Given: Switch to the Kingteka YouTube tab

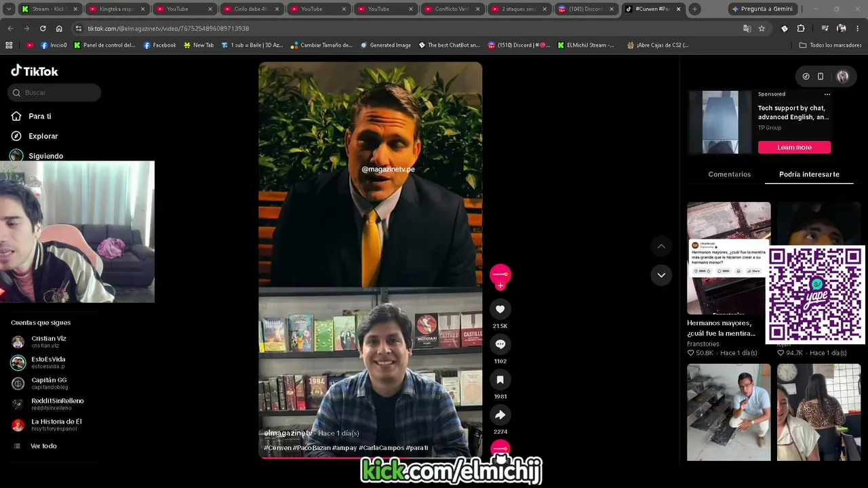Looking at the screenshot, I should (117, 9).
